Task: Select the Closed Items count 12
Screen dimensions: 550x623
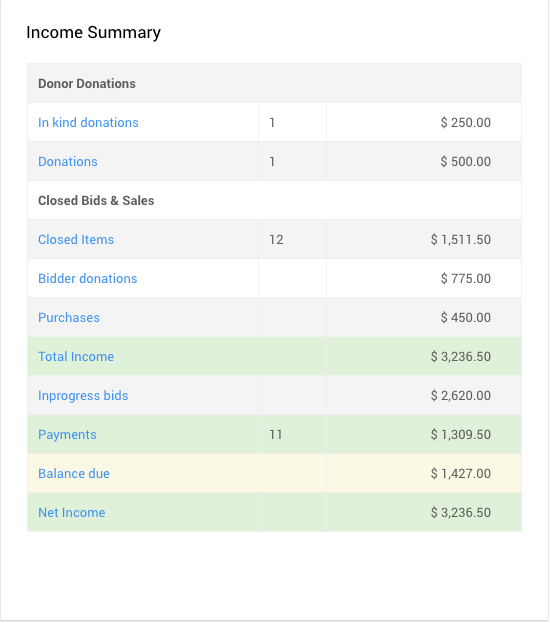Action: [276, 240]
